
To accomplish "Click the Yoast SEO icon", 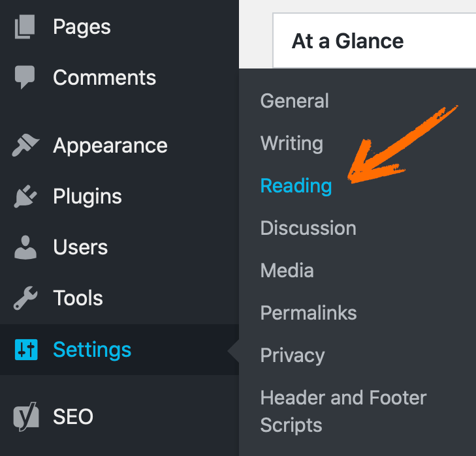I will coord(26,417).
